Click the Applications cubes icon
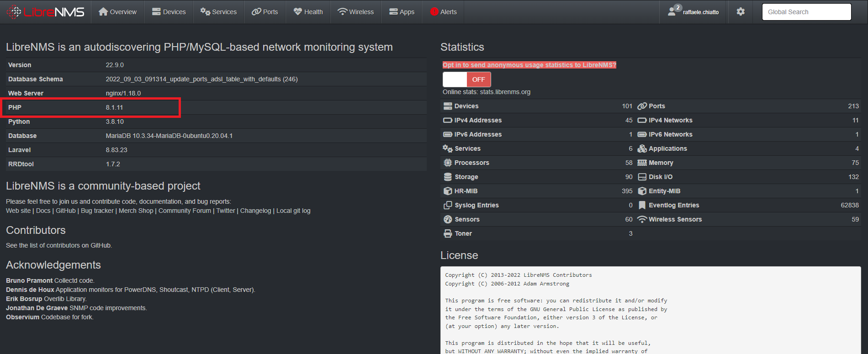 pyautogui.click(x=642, y=148)
